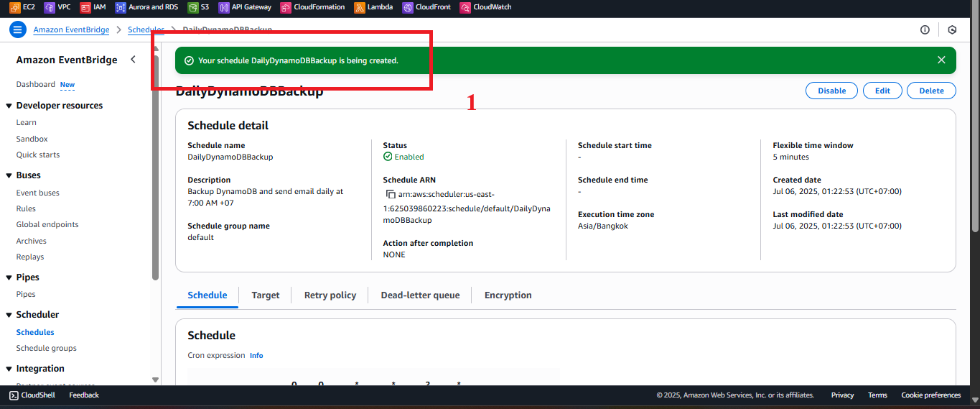Open the CloudShell terminal icon
Viewport: 980px width, 409px height.
(14, 395)
